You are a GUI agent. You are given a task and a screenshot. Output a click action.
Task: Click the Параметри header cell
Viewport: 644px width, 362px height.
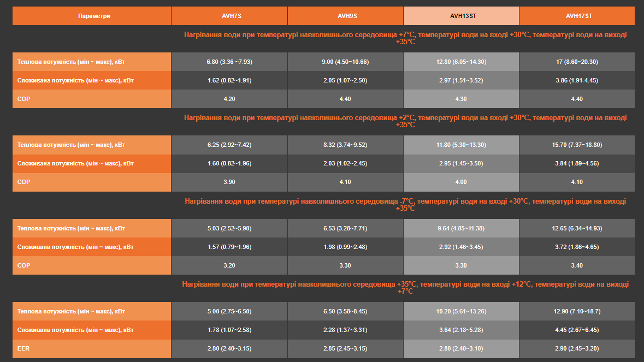tap(92, 16)
